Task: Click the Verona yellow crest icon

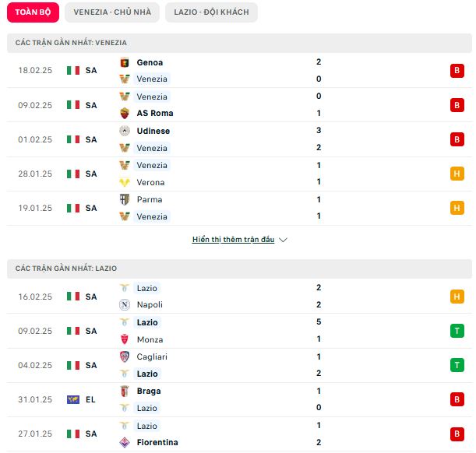Action: click(x=125, y=182)
